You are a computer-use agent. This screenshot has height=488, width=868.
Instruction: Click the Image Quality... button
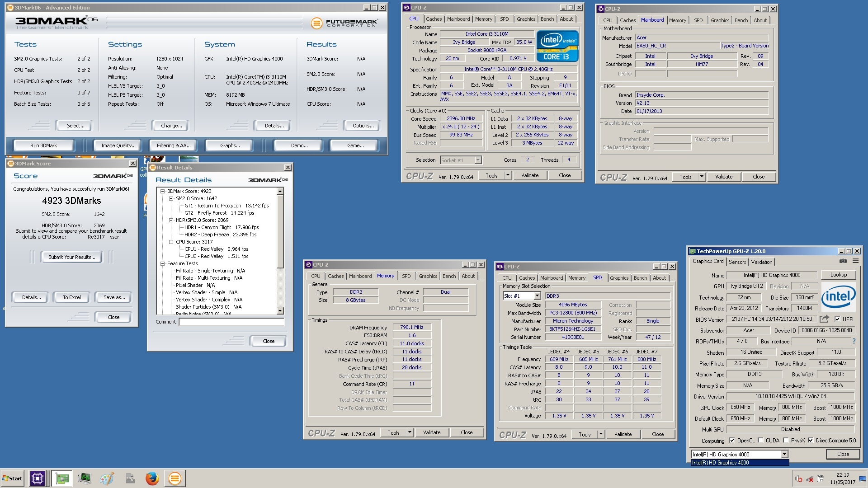coord(118,145)
